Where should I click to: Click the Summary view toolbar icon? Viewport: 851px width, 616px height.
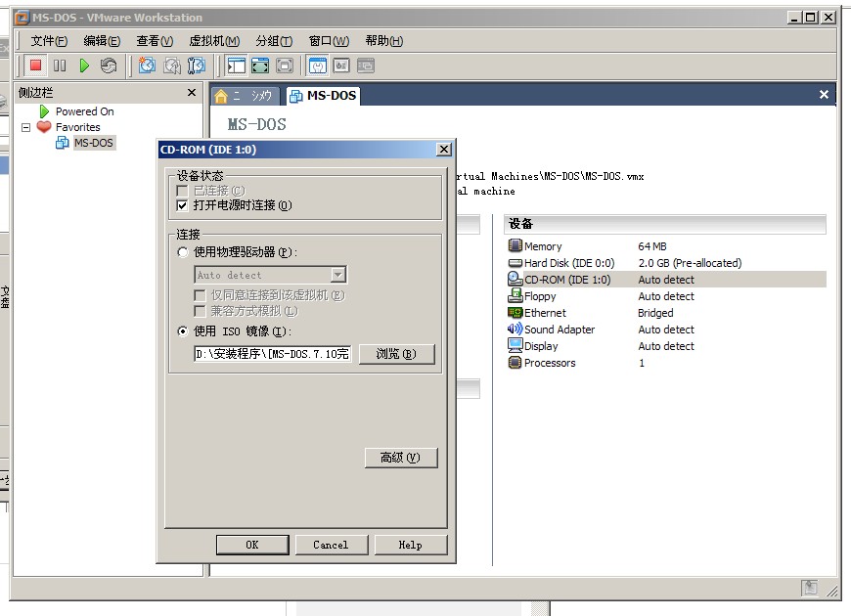[x=318, y=66]
